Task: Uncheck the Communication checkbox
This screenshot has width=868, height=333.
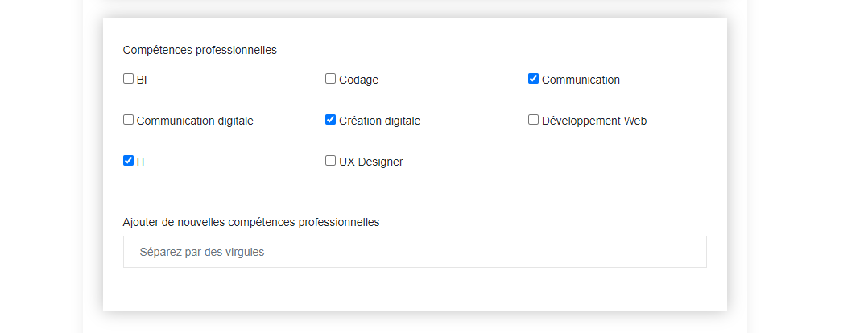Action: tap(533, 79)
